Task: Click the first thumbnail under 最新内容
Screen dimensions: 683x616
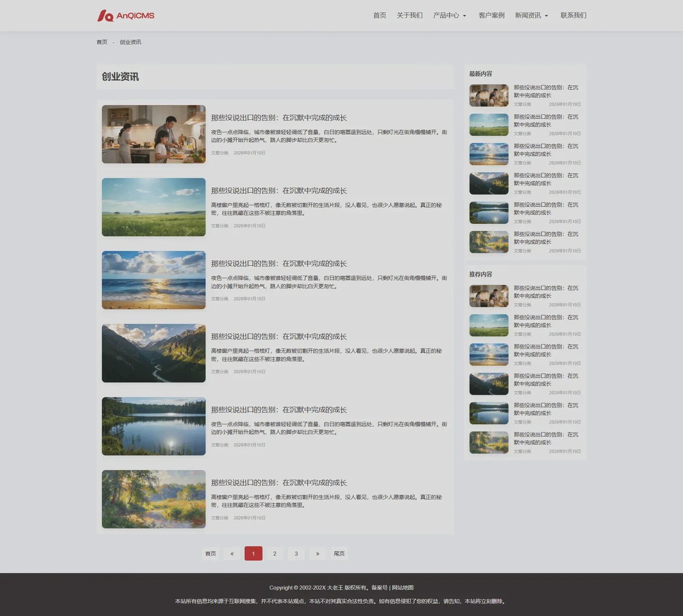Action: click(x=489, y=95)
